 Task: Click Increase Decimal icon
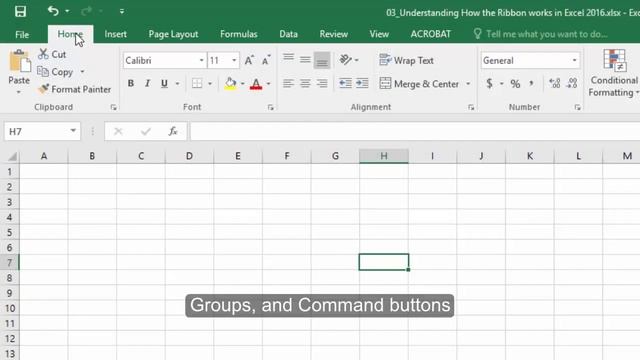(x=555, y=84)
